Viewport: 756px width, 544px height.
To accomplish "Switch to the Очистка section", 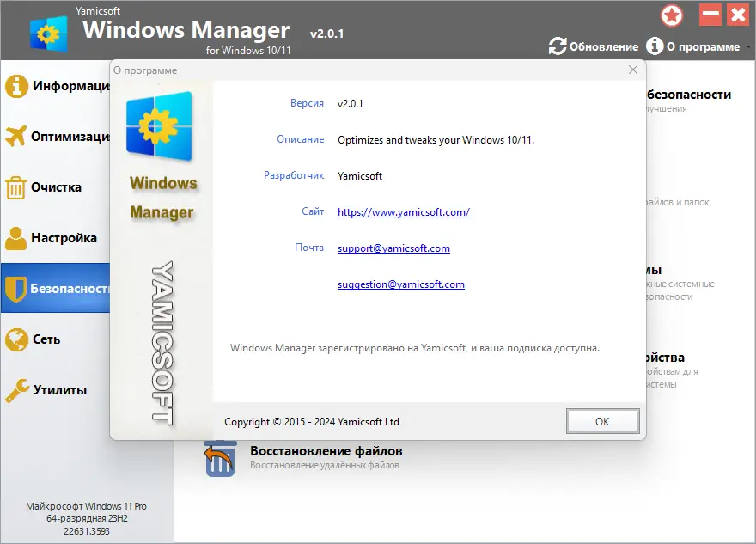I will (x=56, y=187).
